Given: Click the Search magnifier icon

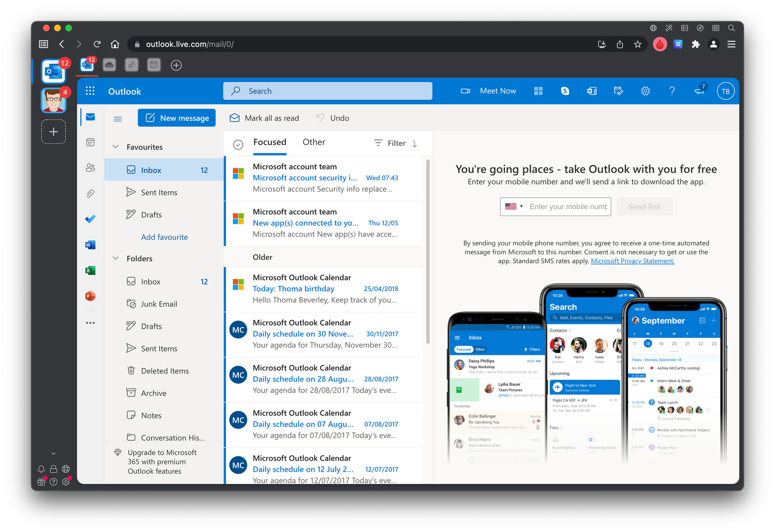Looking at the screenshot, I should [x=236, y=91].
